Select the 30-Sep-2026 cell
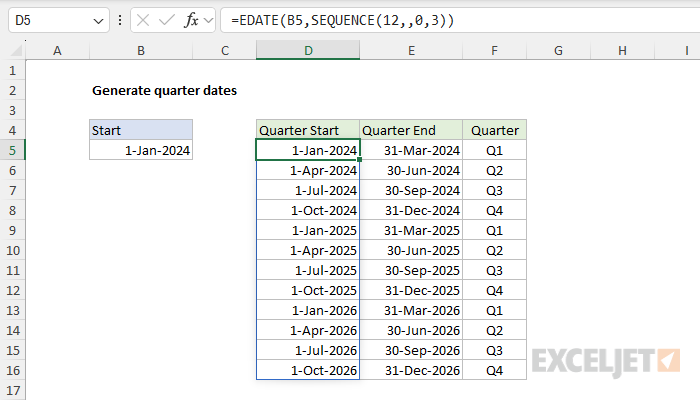 tap(411, 350)
